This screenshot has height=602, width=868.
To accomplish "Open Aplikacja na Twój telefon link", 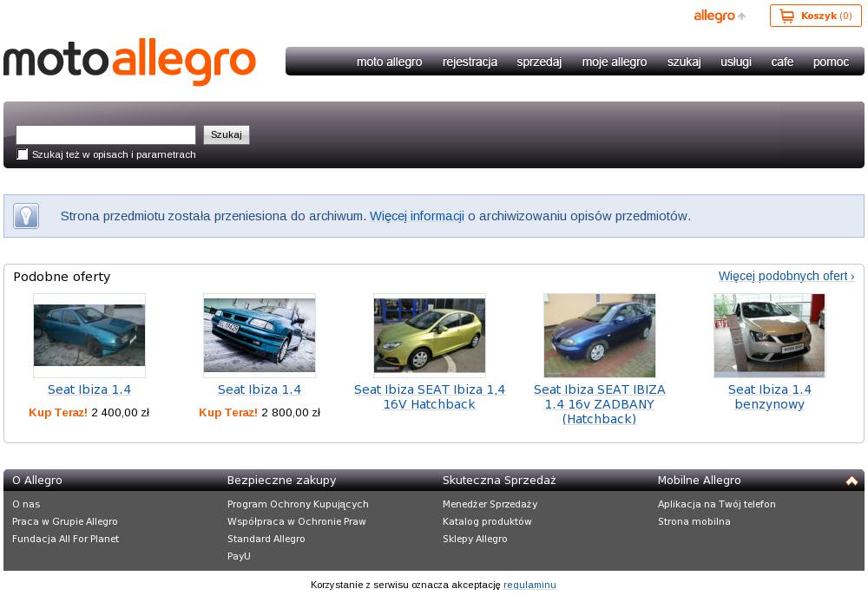I will (x=716, y=504).
